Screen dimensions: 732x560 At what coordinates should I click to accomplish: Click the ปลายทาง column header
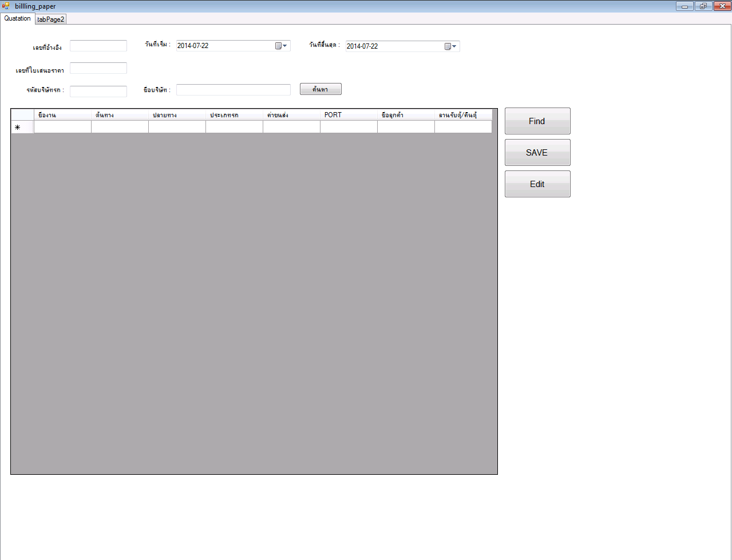click(177, 115)
